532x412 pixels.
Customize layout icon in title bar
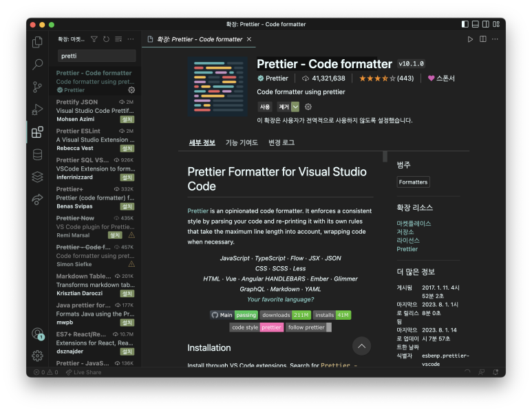(496, 24)
